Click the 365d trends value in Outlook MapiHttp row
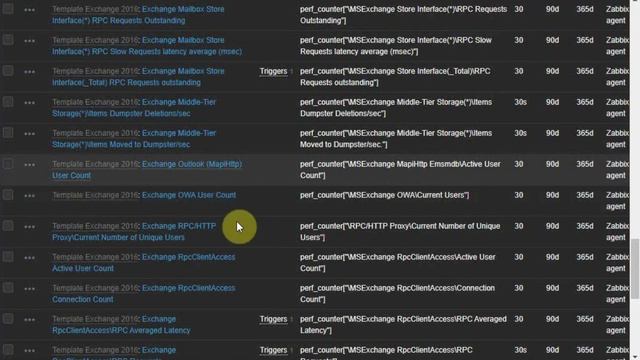 click(x=585, y=164)
